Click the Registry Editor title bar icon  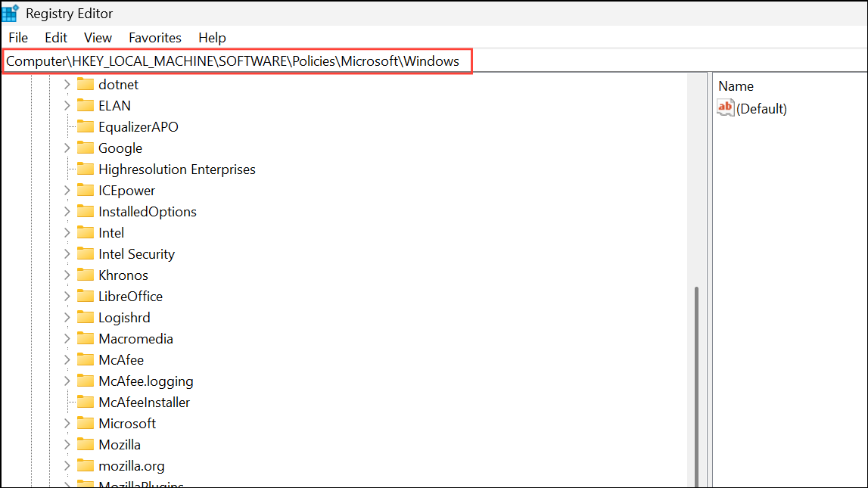[x=10, y=13]
